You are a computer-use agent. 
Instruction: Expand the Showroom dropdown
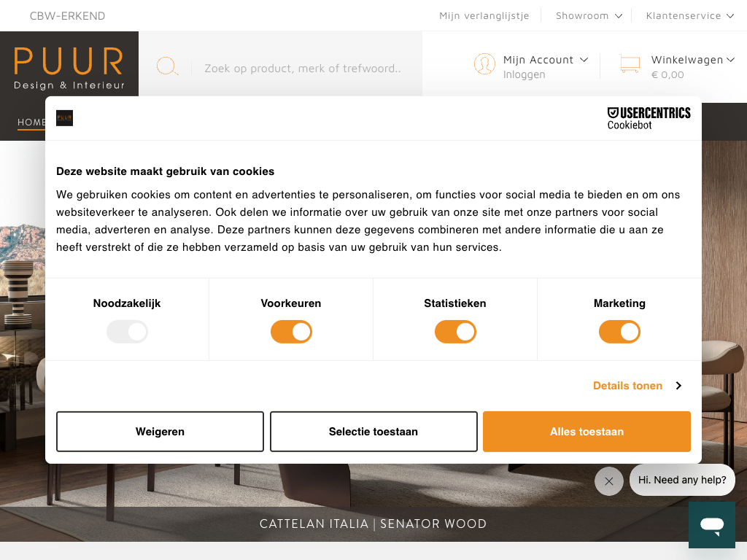589,15
